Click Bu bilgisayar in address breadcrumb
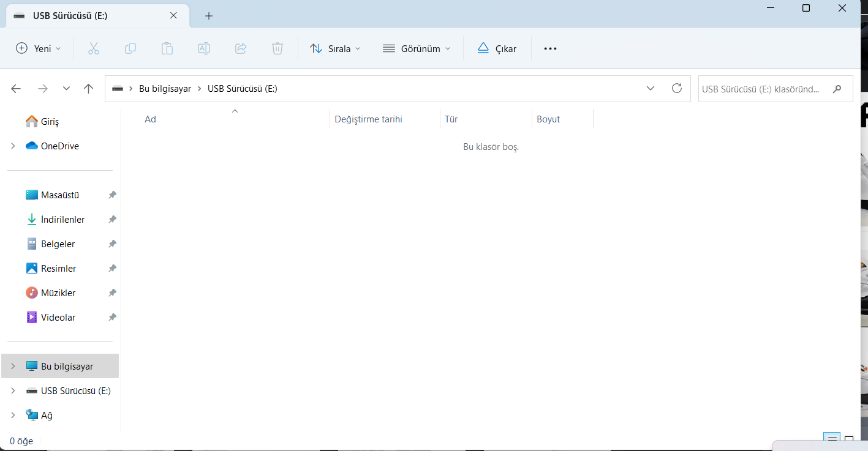Image resolution: width=868 pixels, height=451 pixels. point(165,89)
